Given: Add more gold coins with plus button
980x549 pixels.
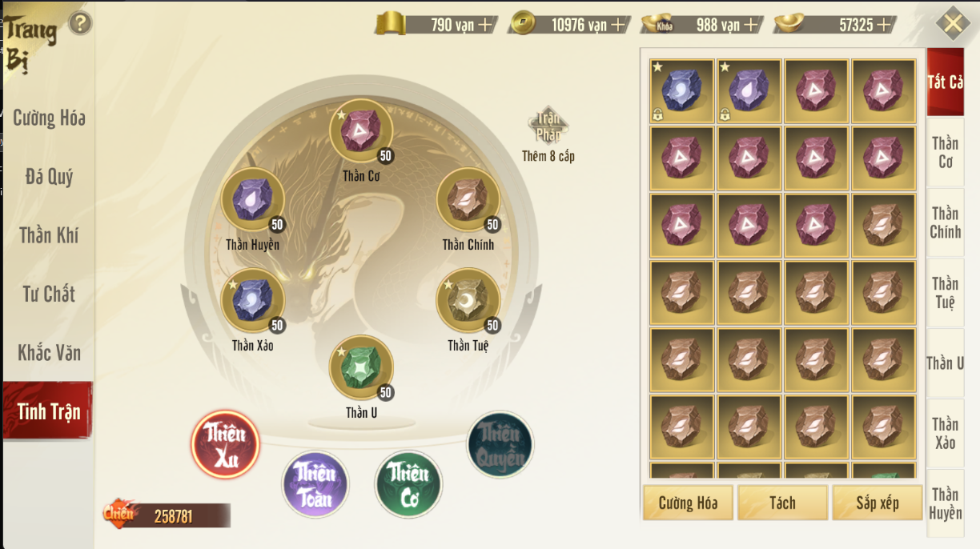Looking at the screenshot, I should (618, 25).
